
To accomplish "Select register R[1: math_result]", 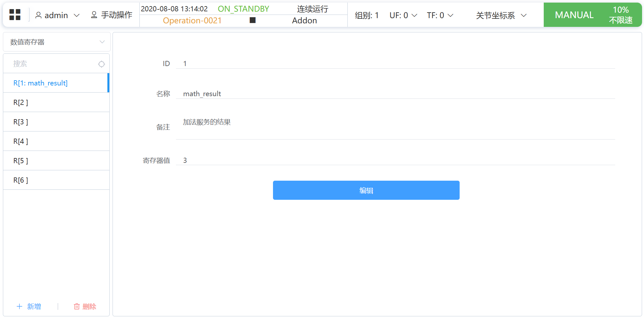I will pyautogui.click(x=40, y=83).
